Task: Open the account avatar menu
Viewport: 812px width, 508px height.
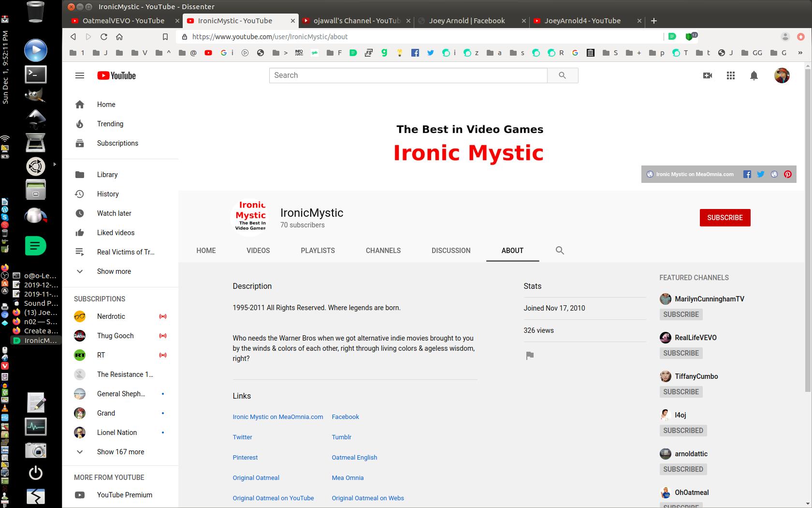Action: tap(782, 75)
